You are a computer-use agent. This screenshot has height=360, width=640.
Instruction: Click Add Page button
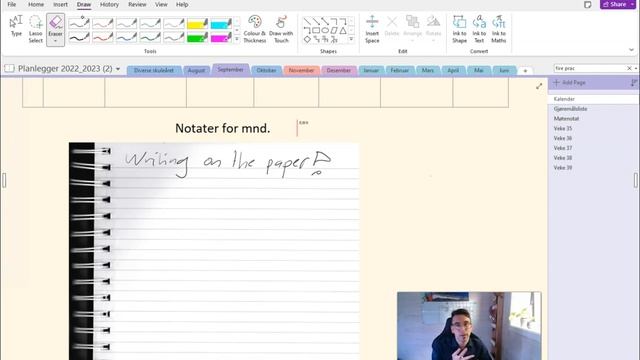[569, 82]
